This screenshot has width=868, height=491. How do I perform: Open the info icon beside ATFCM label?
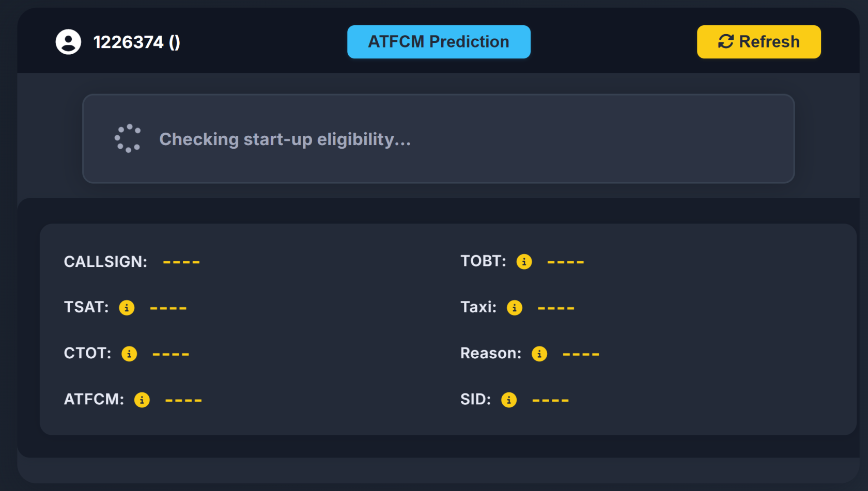click(x=142, y=400)
